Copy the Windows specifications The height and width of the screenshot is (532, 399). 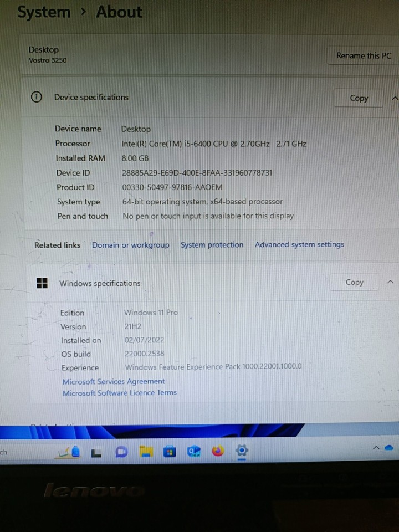(354, 282)
